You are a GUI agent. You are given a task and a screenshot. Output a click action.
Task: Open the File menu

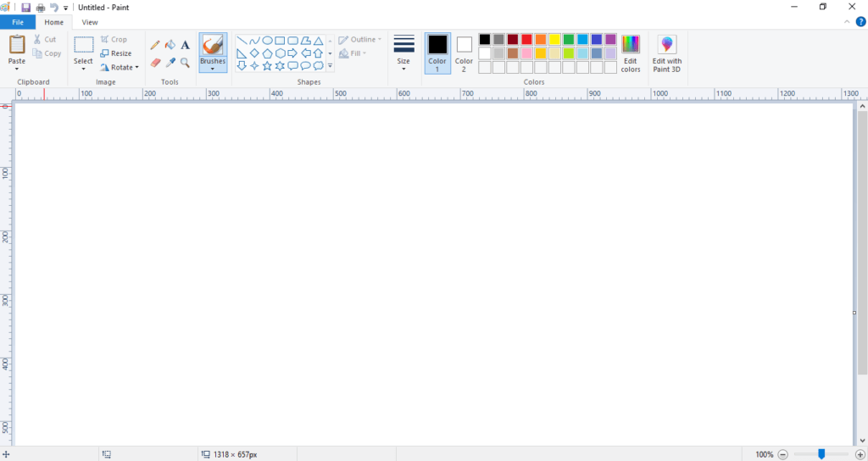[18, 22]
